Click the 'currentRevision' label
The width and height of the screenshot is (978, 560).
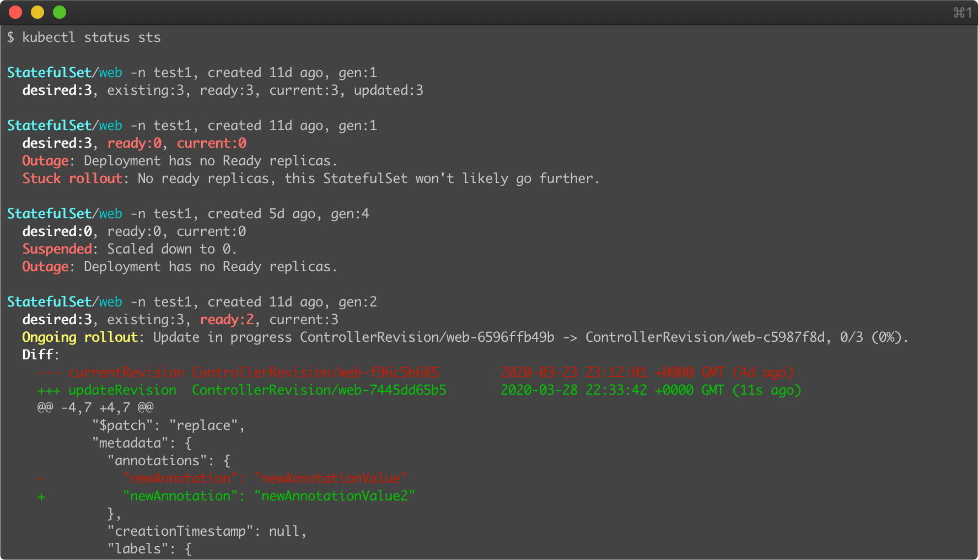pyautogui.click(x=126, y=373)
